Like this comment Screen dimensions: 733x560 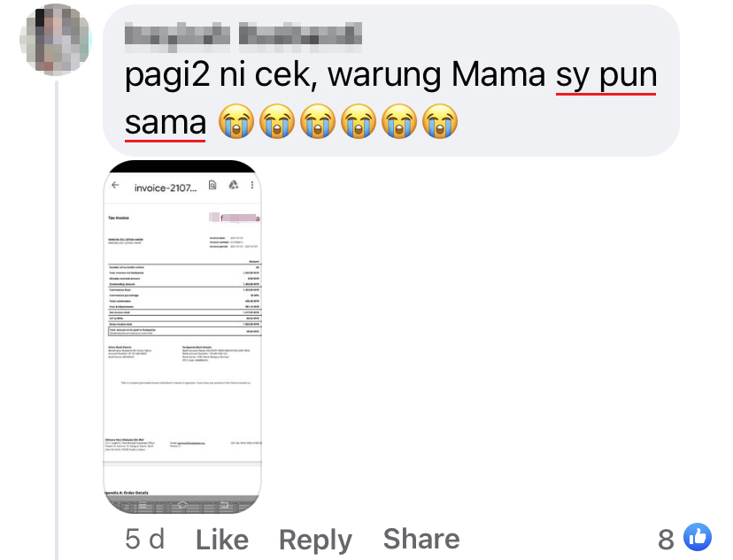[222, 540]
